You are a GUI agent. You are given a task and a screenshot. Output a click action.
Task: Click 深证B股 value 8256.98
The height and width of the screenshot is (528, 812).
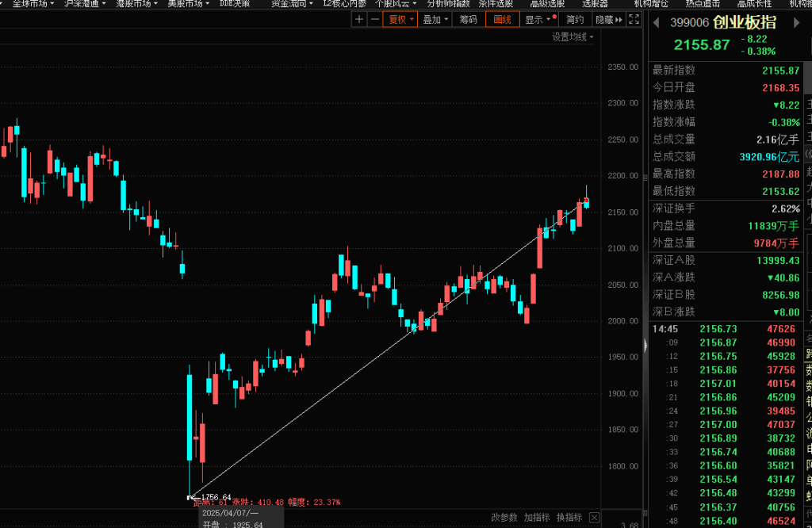click(780, 295)
